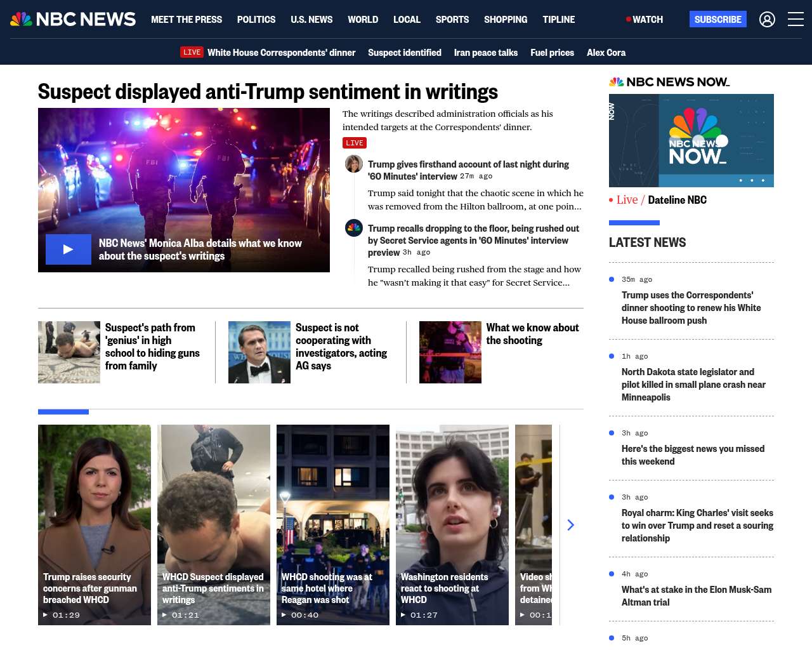The width and height of the screenshot is (812, 650).
Task: Open the Meet the Press menu
Action: click(187, 20)
